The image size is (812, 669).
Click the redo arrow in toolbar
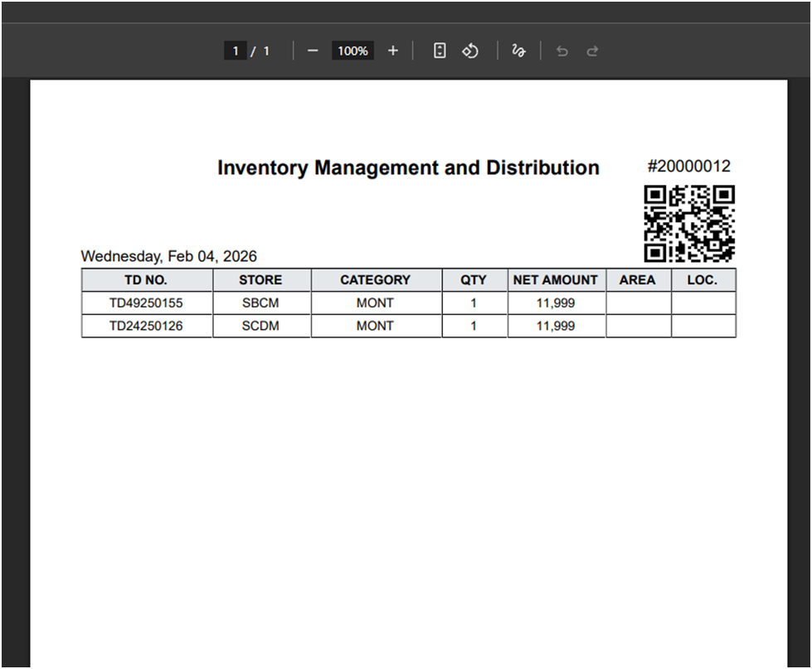coord(592,51)
